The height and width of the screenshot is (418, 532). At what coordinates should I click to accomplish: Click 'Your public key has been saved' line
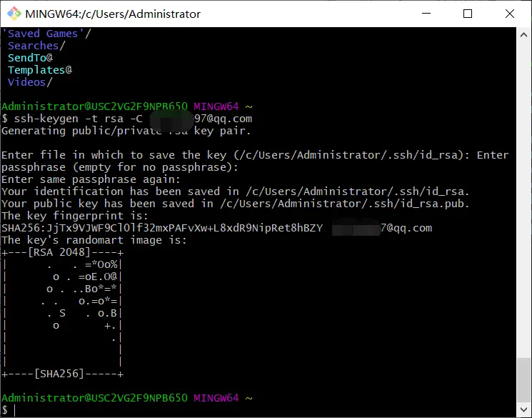[236, 204]
